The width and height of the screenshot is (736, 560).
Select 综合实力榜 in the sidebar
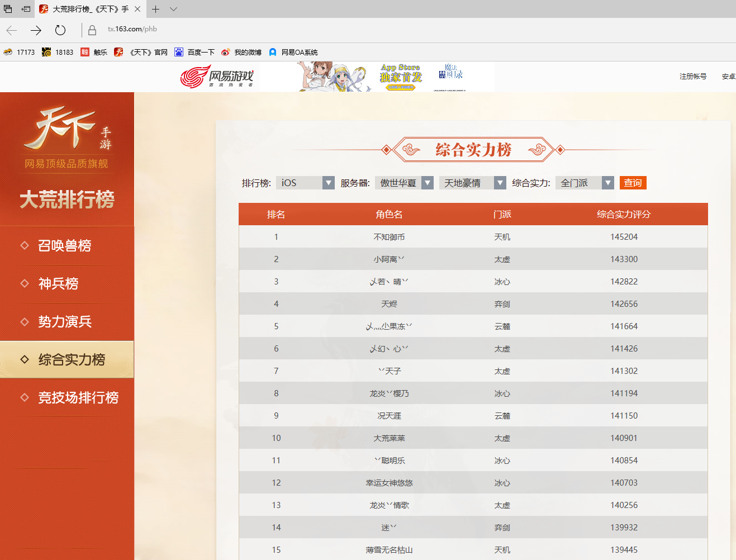[x=67, y=359]
